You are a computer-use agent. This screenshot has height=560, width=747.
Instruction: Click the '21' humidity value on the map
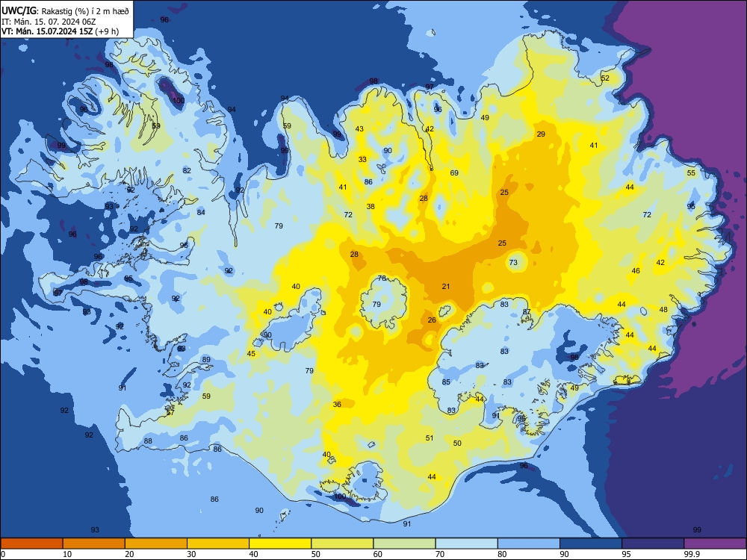point(446,286)
